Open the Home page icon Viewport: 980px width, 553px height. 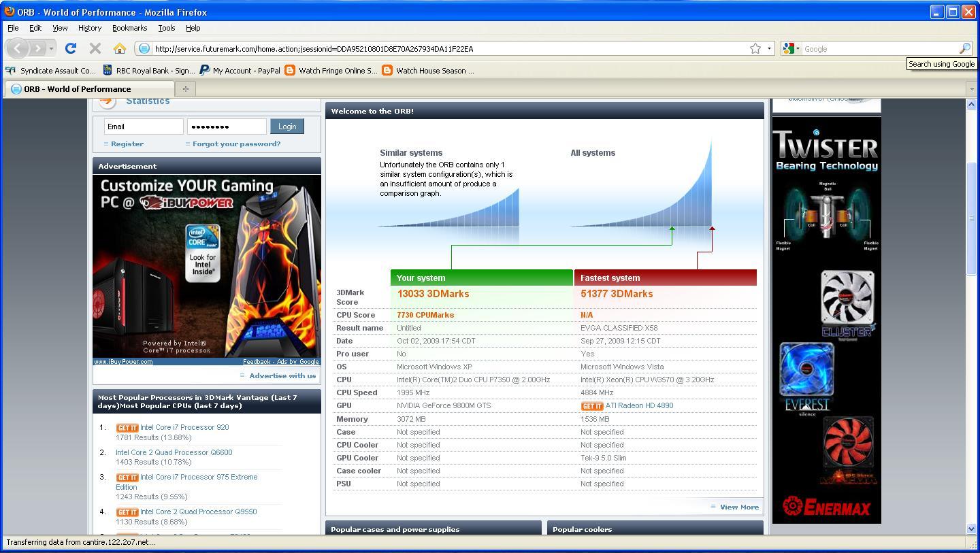coord(120,48)
